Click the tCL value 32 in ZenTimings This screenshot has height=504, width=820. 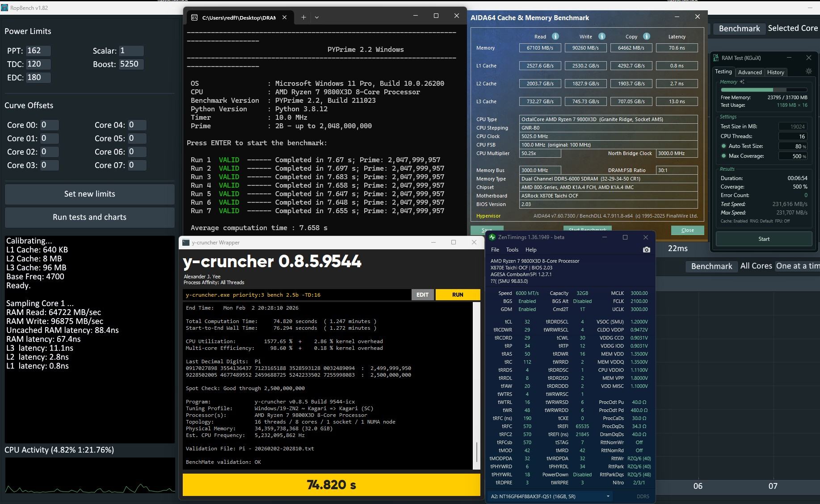click(x=527, y=322)
